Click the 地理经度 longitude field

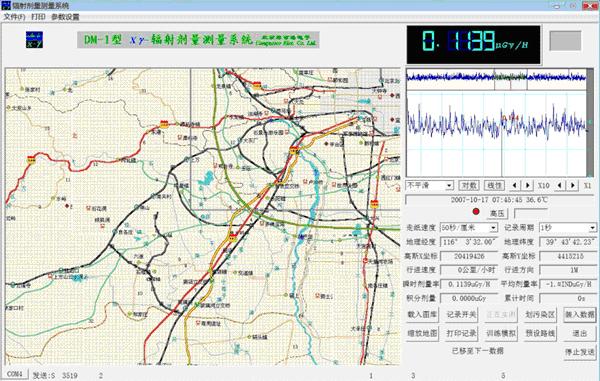click(469, 242)
